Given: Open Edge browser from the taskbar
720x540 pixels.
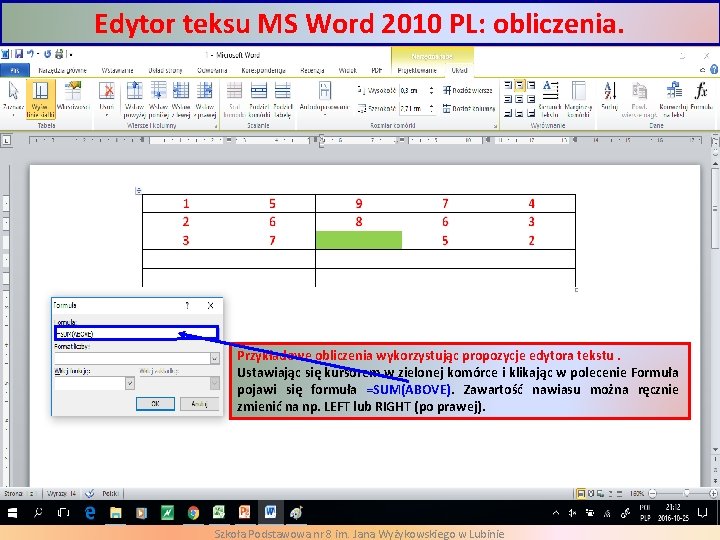Looking at the screenshot, I should coord(90,512).
